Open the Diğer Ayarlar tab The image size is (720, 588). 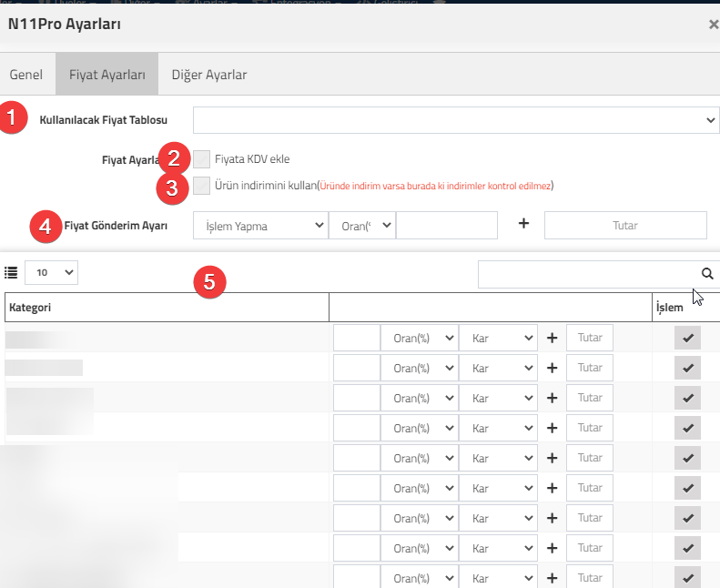coord(209,75)
